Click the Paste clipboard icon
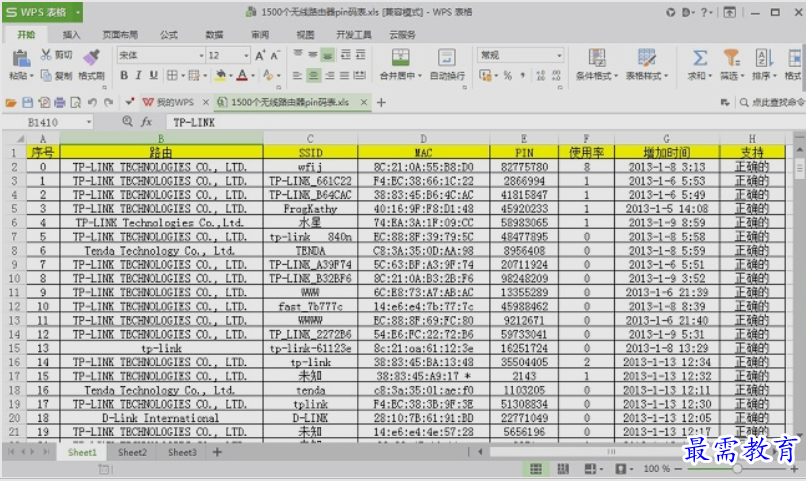 click(21, 59)
